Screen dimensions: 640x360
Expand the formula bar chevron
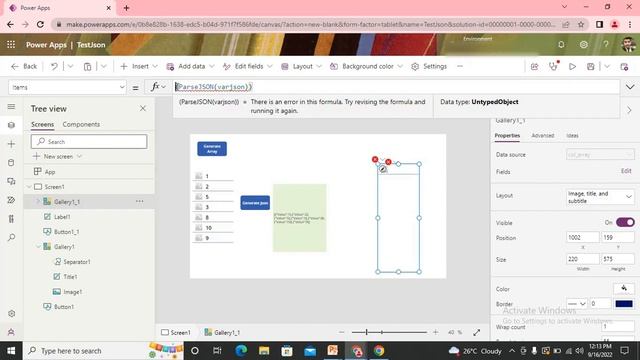(630, 87)
